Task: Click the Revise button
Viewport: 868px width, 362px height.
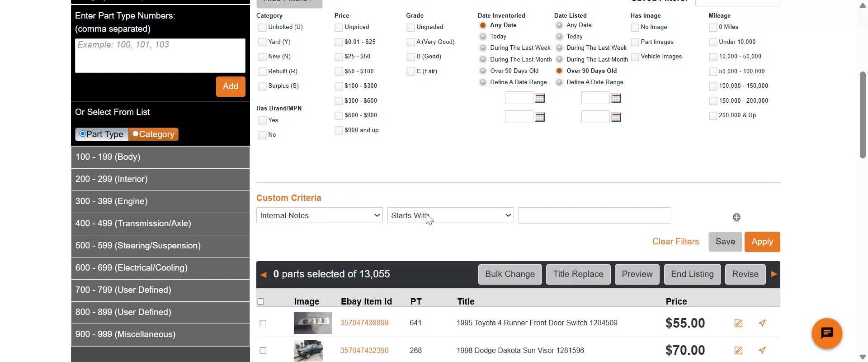Action: click(745, 274)
